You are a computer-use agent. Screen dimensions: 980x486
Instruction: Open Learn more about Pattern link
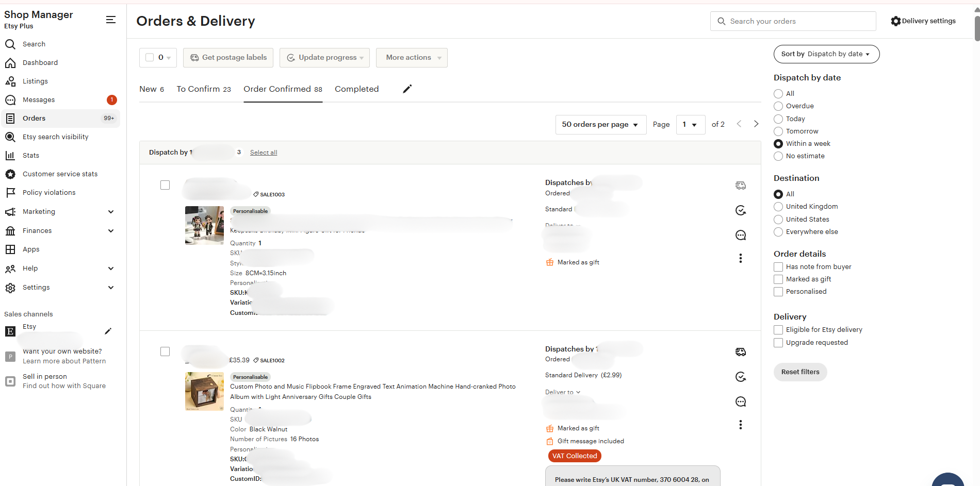coord(64,361)
